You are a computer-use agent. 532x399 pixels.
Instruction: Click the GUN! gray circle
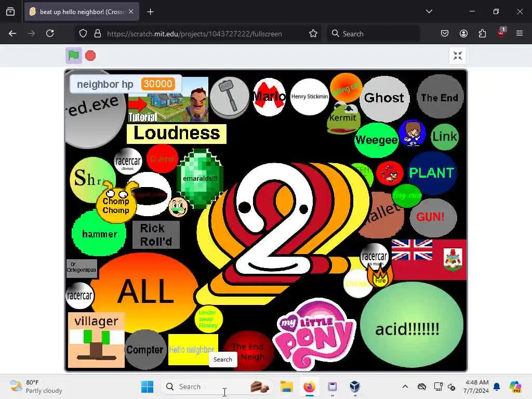coord(433,218)
